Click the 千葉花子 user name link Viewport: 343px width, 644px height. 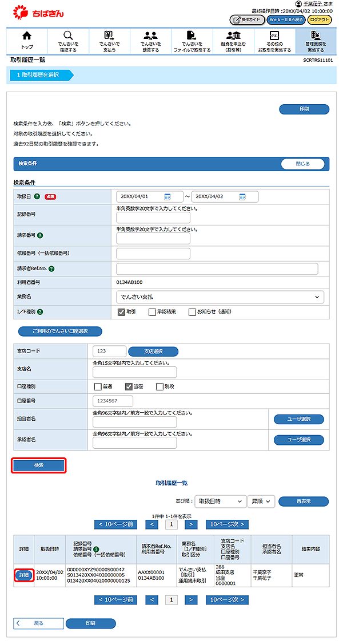(x=313, y=3)
